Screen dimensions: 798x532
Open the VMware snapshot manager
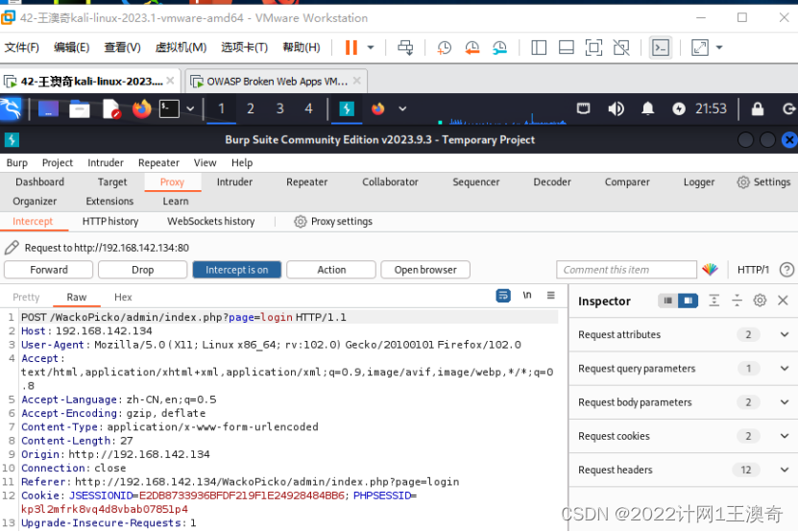(499, 48)
